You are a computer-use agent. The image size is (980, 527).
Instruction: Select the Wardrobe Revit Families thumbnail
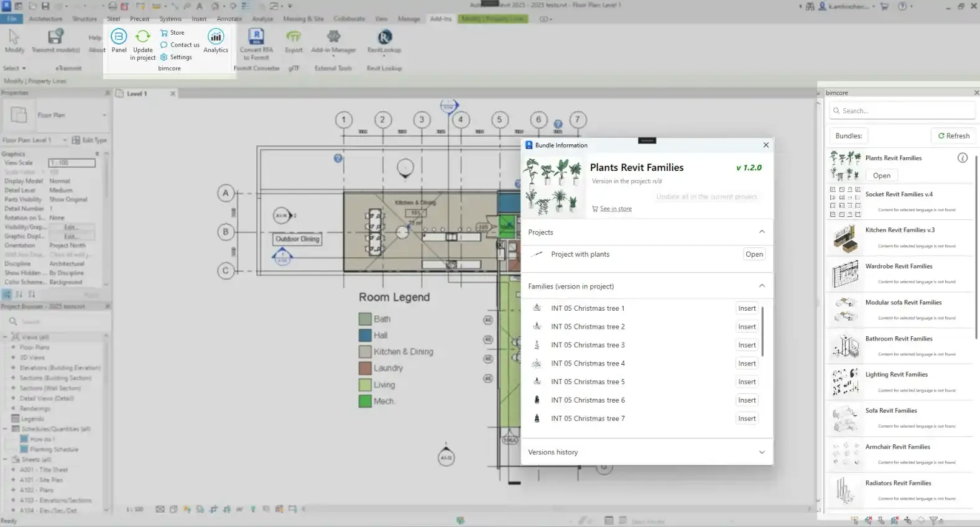point(845,275)
